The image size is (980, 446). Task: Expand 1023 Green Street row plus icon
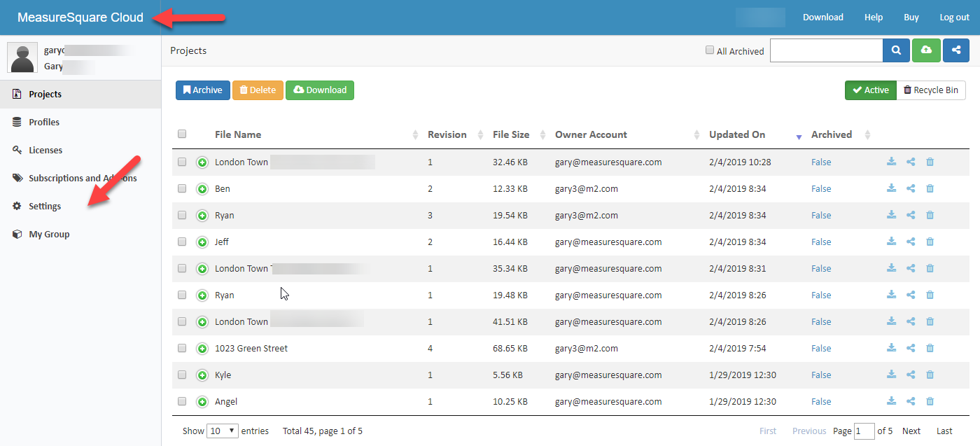[202, 349]
